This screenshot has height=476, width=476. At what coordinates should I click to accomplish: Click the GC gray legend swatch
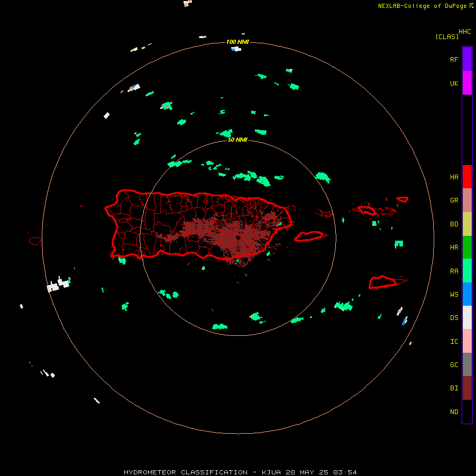click(467, 364)
